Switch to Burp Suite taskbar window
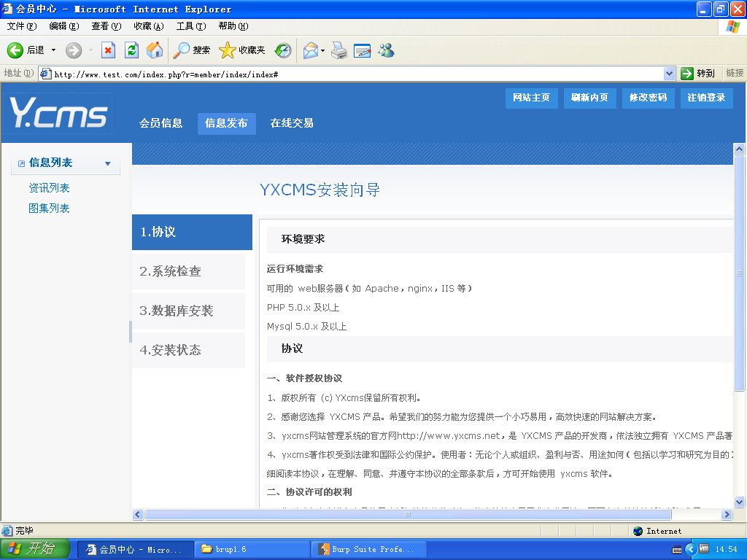Image resolution: width=747 pixels, height=560 pixels. coord(368,550)
